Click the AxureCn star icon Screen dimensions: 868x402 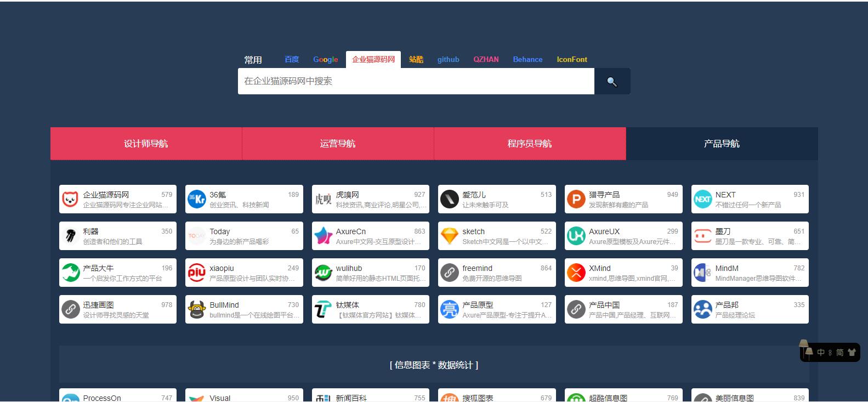[323, 236]
